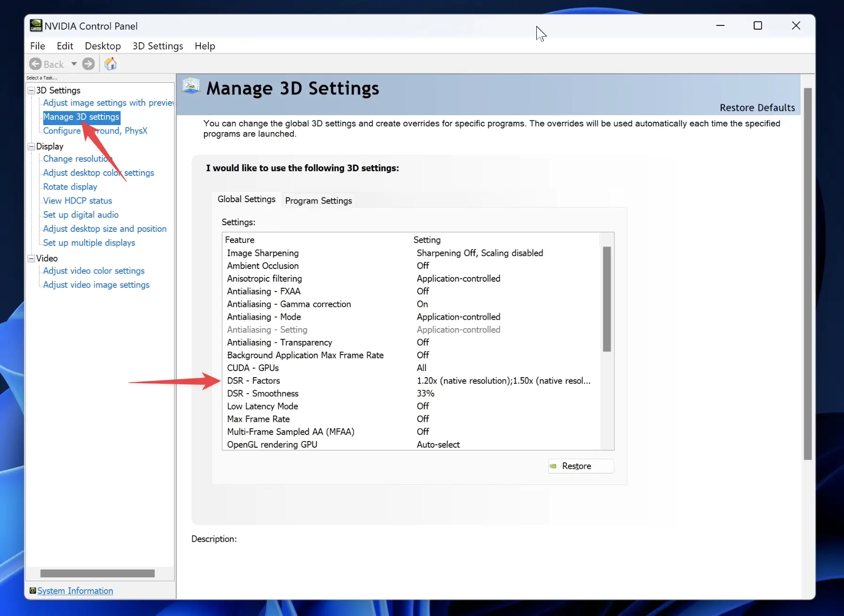Select DSR - Factors row
844x616 pixels.
pos(412,381)
